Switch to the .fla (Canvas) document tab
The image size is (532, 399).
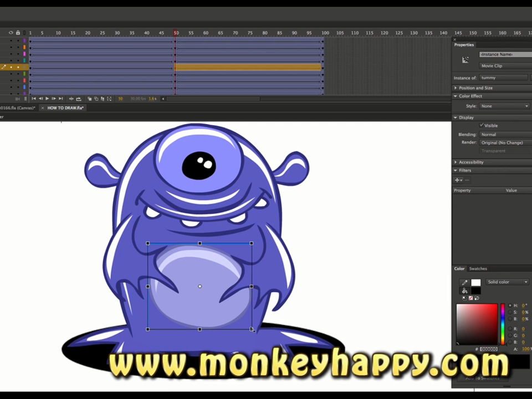(18, 108)
